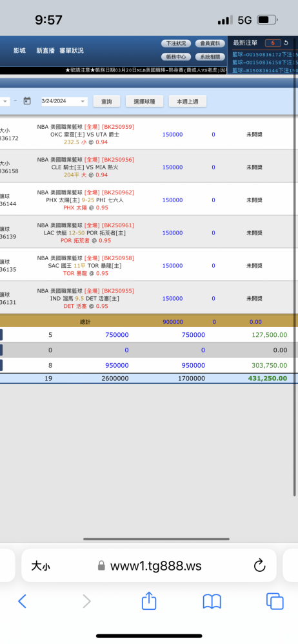Image resolution: width=298 pixels, height=644 pixels.
Task: Click TOR 暴龍 @ 0.95 pick
Action: point(86,274)
